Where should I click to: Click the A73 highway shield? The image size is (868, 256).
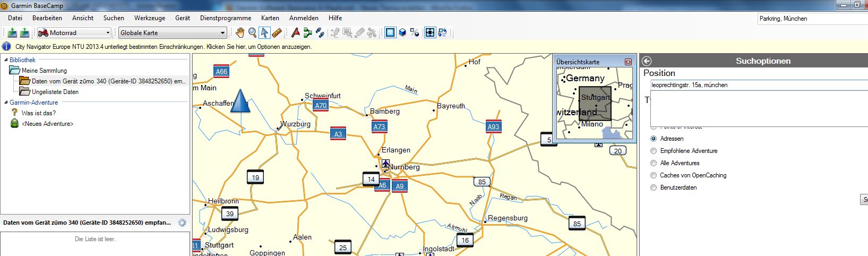point(379,127)
